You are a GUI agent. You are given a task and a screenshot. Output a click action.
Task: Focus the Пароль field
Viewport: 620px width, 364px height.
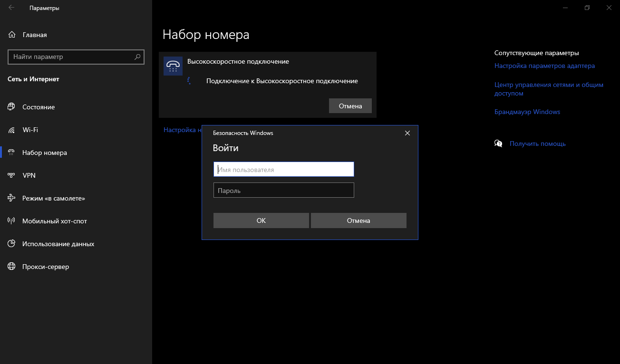tap(284, 190)
